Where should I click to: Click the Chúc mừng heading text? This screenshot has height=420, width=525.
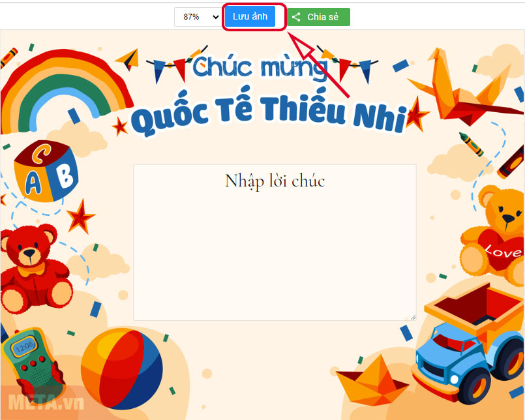pos(260,68)
